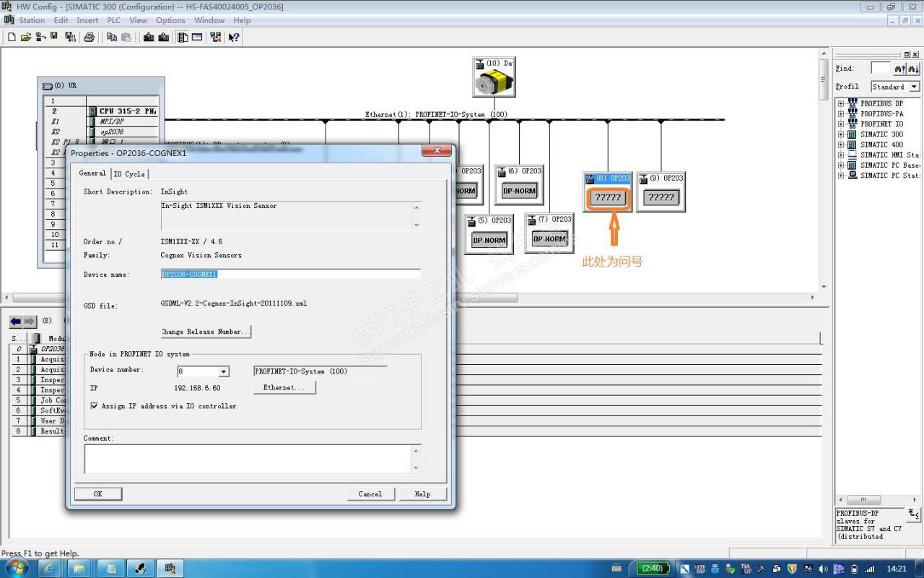Expand the PROFIBUS DP catalog node
924x578 pixels.
[840, 103]
